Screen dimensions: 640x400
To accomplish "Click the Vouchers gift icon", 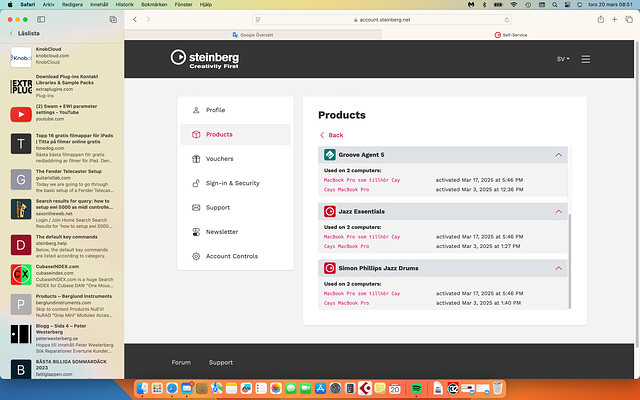I will 196,159.
